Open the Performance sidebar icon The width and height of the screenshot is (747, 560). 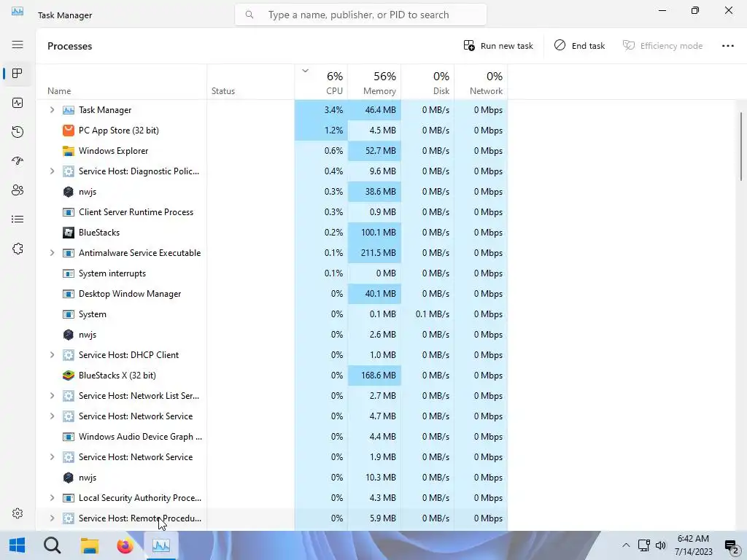(18, 103)
